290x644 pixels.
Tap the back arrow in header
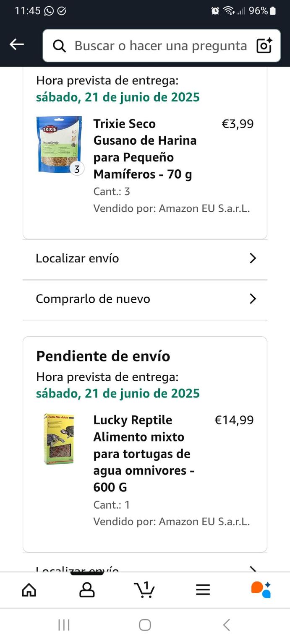17,44
